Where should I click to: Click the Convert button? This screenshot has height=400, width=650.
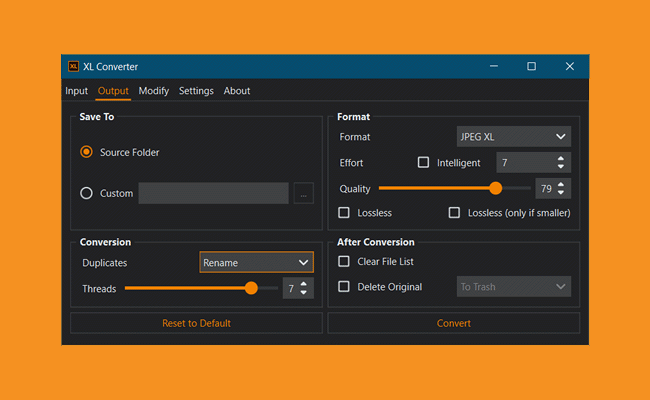point(454,323)
